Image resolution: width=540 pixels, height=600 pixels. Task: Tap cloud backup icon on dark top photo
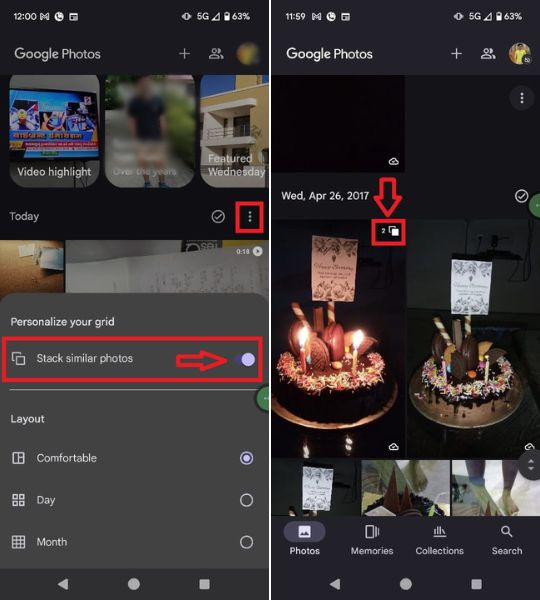393,161
